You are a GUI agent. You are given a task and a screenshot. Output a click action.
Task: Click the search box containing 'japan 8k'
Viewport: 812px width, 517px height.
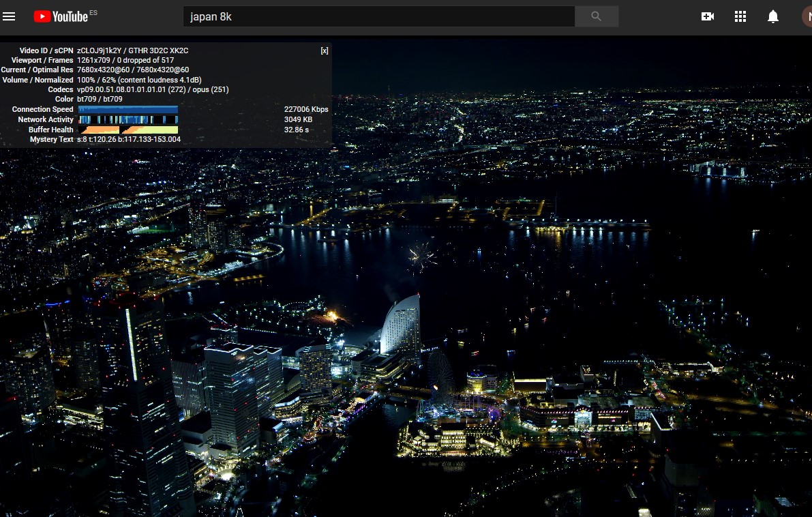(378, 16)
